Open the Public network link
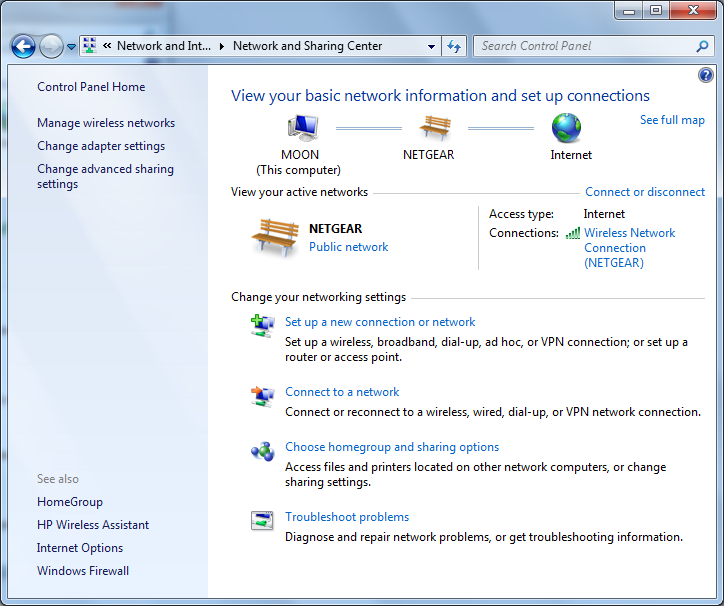 (349, 247)
